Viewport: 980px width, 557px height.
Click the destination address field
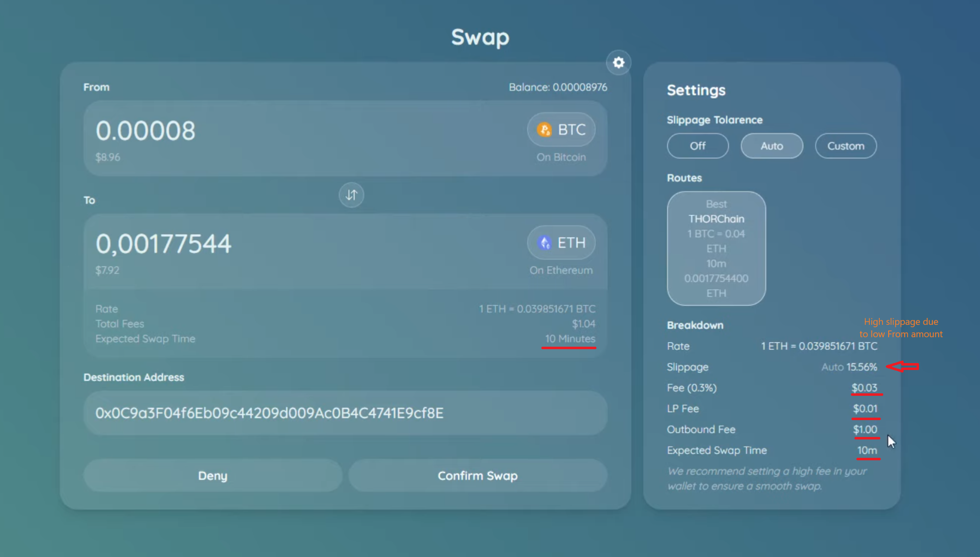coord(344,413)
